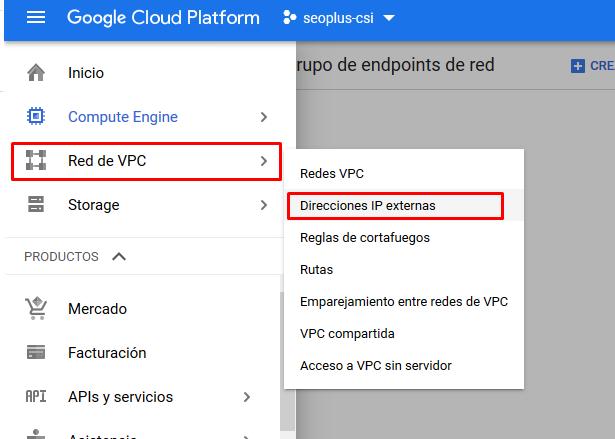Collapse the PRODUCTOS section

[x=119, y=257]
